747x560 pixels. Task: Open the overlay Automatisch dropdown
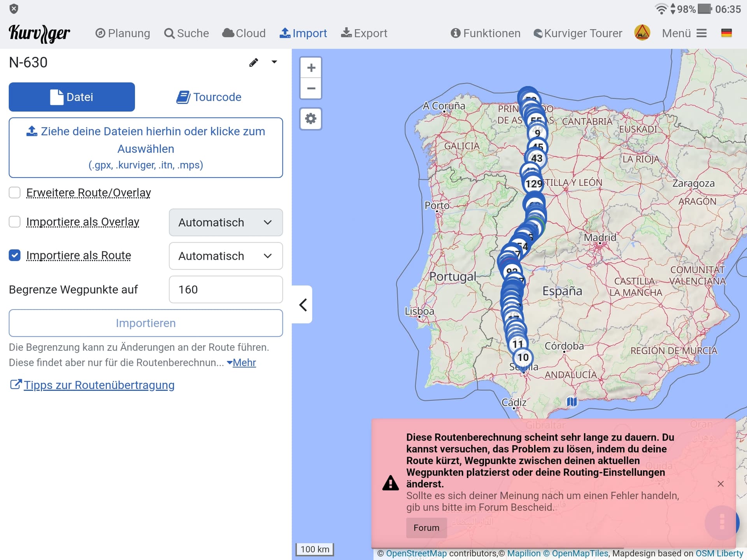pyautogui.click(x=226, y=222)
